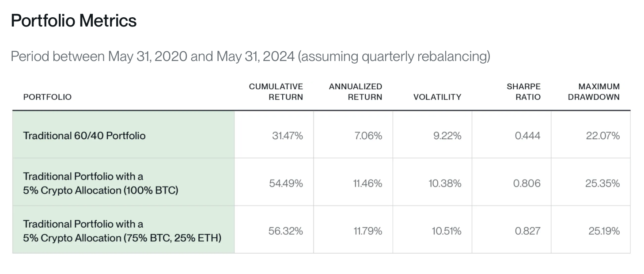The image size is (644, 274).
Task: Click the PORTFOLIO column header
Action: pos(47,97)
